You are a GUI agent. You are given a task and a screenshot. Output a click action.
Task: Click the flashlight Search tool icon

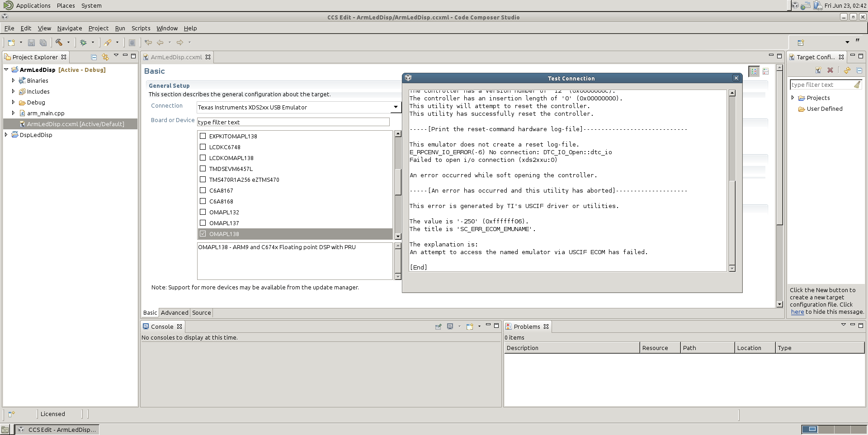[x=108, y=43]
